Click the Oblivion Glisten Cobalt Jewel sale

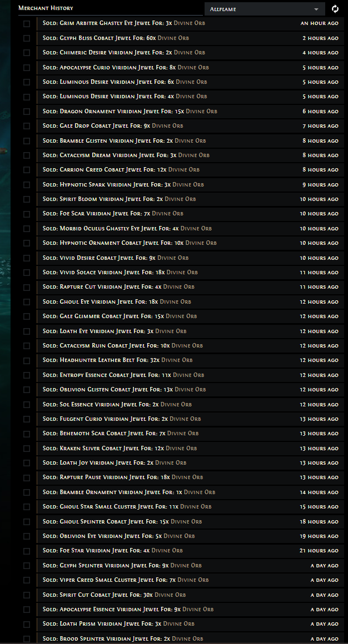191,389
